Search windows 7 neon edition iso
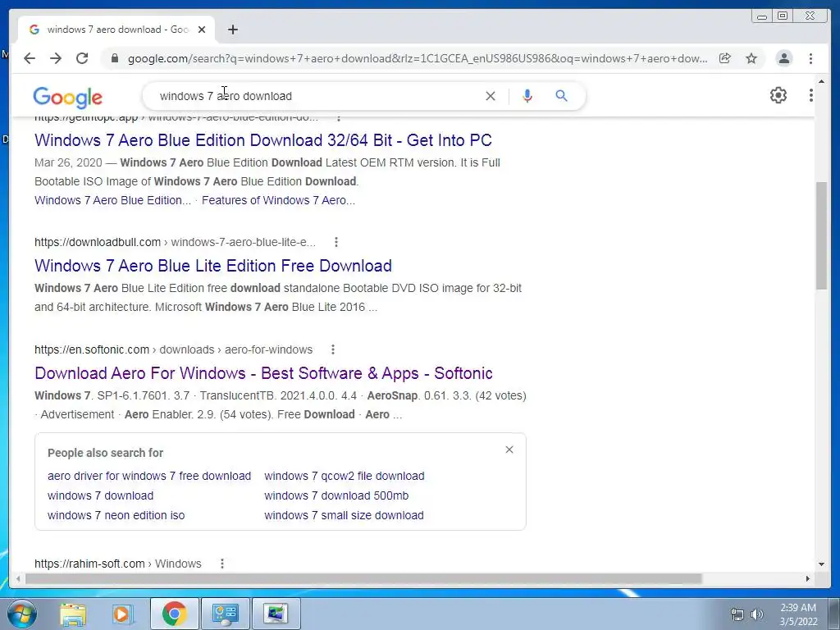 pos(116,515)
